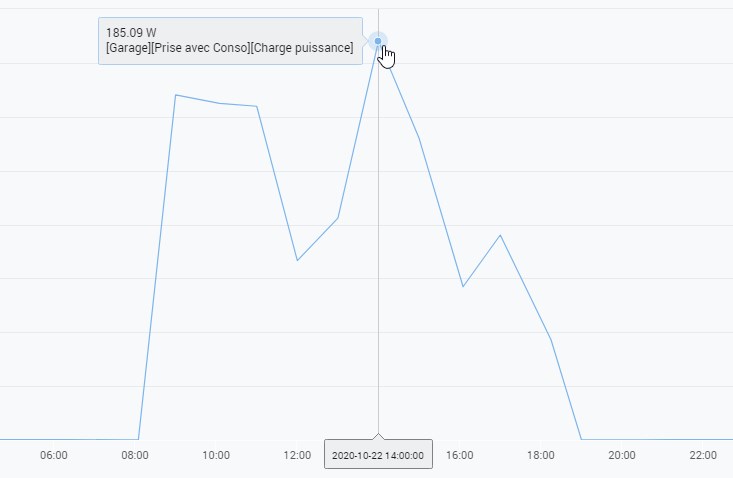This screenshot has width=733, height=478.
Task: Select the 22:00 x-axis time label
Action: 703,455
